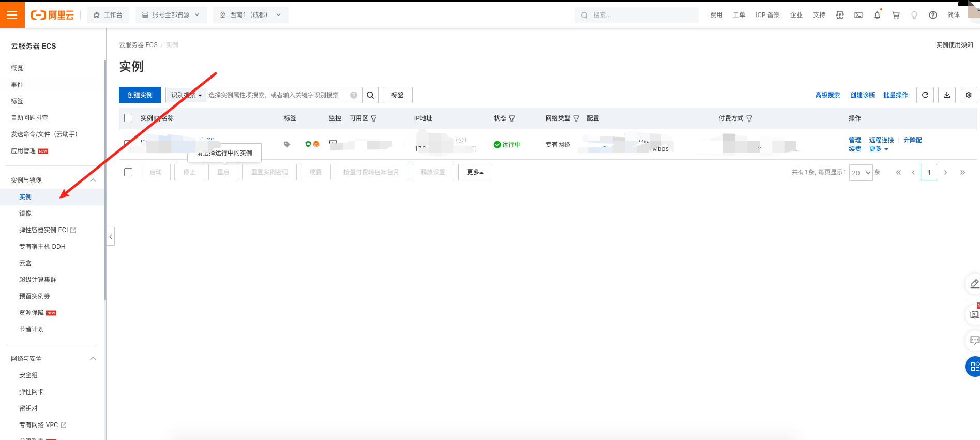
Task: Go to the last page arrow
Action: 962,173
